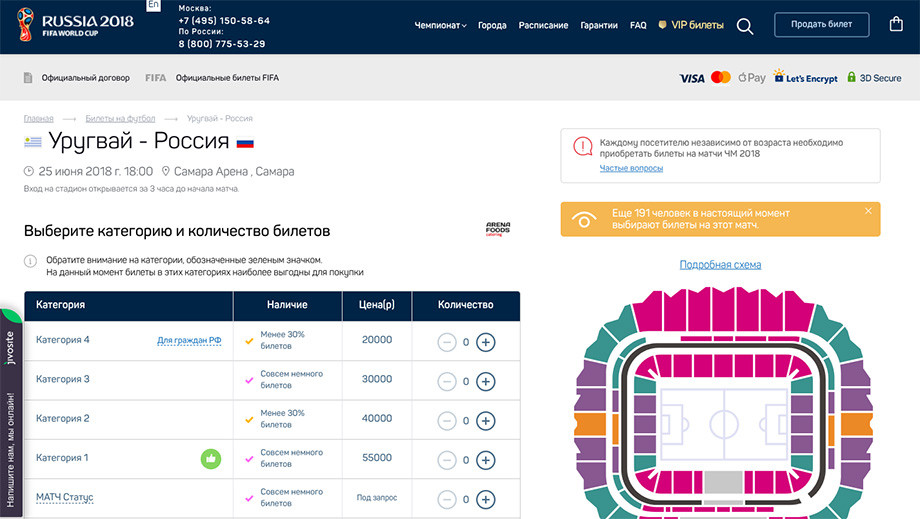Open the shopping bag cart icon
The width and height of the screenshot is (920, 519).
tap(896, 24)
